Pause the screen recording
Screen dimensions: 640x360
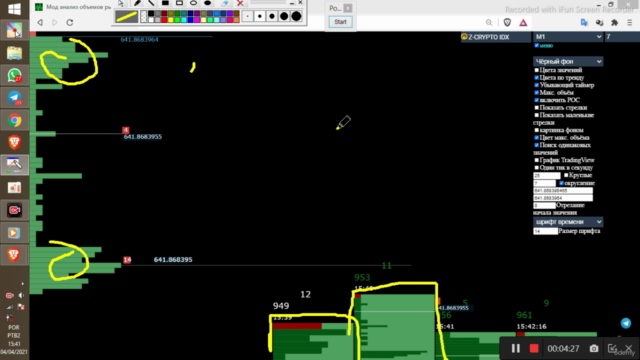point(516,349)
